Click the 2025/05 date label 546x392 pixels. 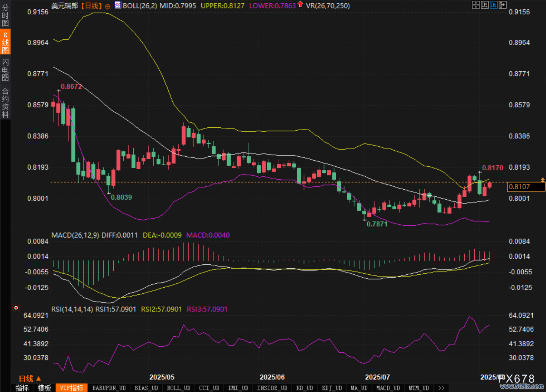(x=162, y=377)
